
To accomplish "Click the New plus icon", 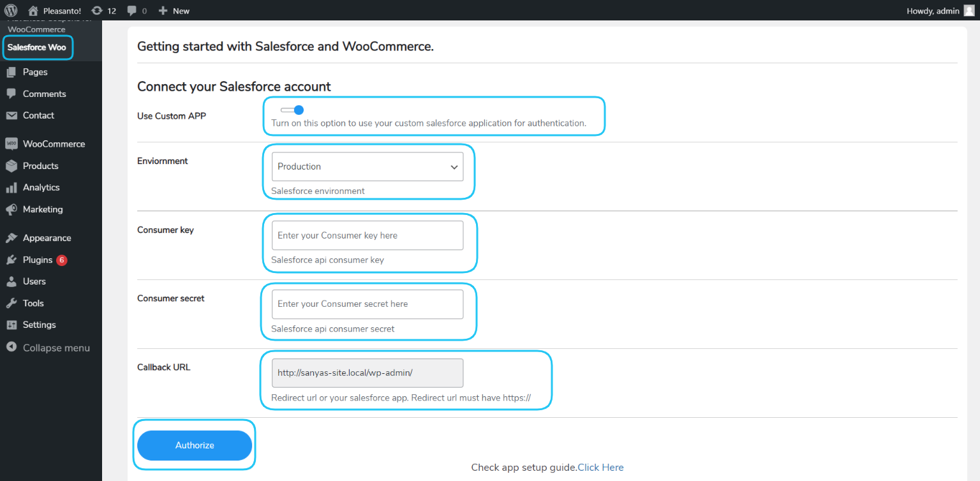I will tap(163, 10).
